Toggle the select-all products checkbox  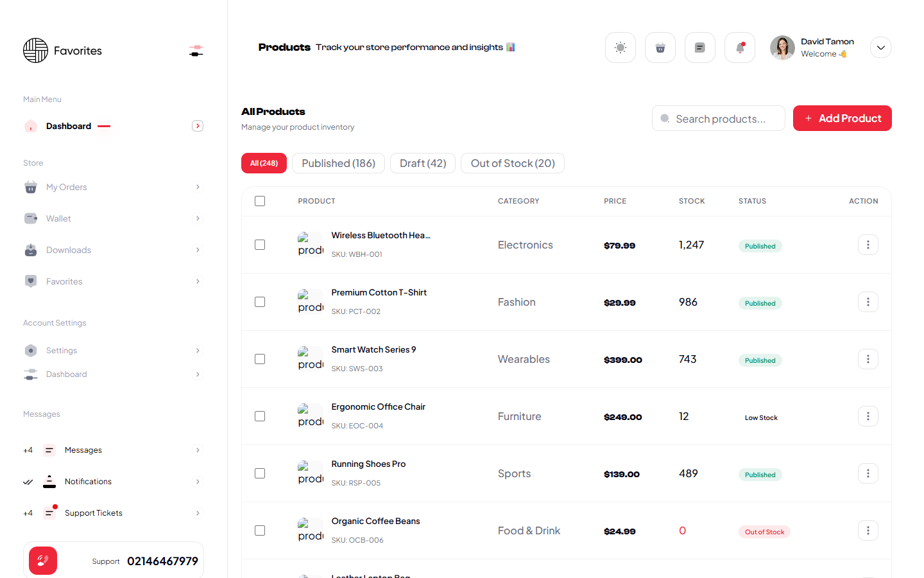pos(260,201)
